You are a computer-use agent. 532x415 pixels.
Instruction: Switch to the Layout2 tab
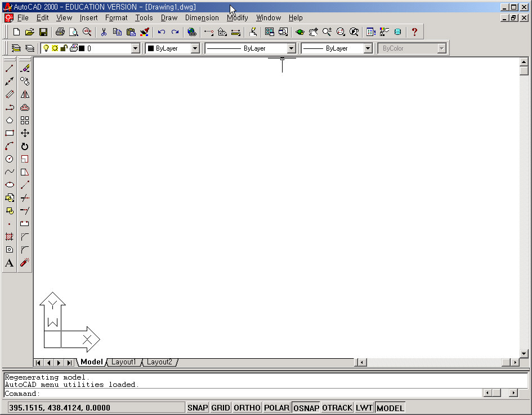click(x=159, y=362)
